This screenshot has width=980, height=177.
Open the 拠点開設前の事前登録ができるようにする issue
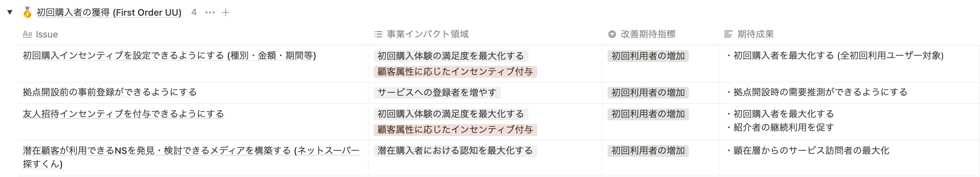pos(110,92)
